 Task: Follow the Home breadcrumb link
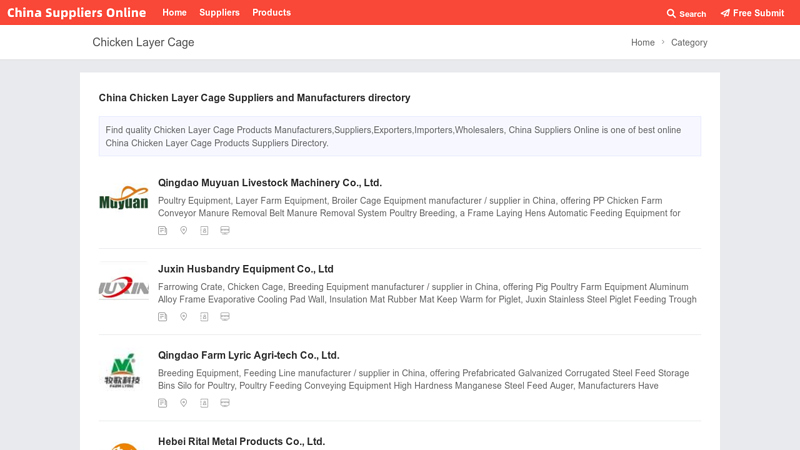(x=643, y=43)
